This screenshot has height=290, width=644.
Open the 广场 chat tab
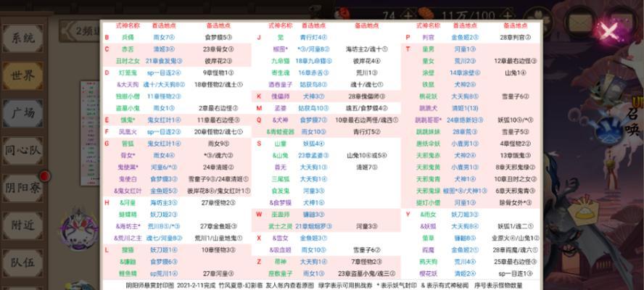[23, 113]
